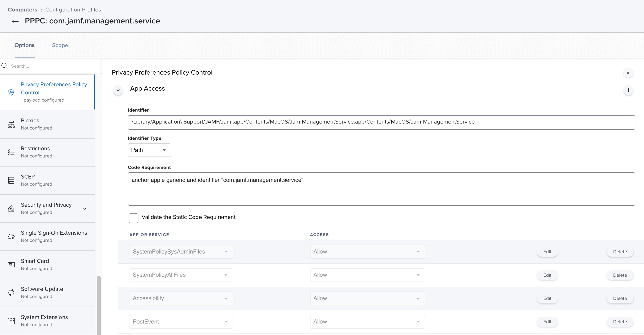Viewport: 644px width, 335px height.
Task: Click Edit for PostEvent row
Action: [x=547, y=322]
